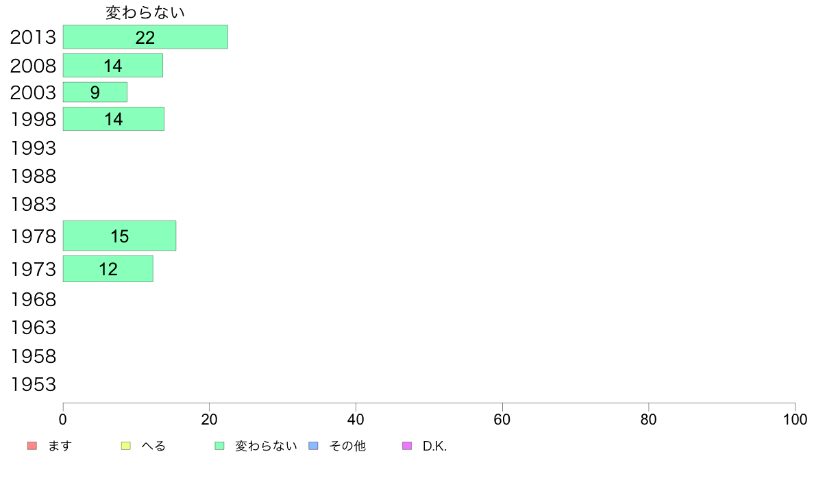Screen dimensions: 814x504
Task: Click the red ます legend swatch
Action: 32,446
